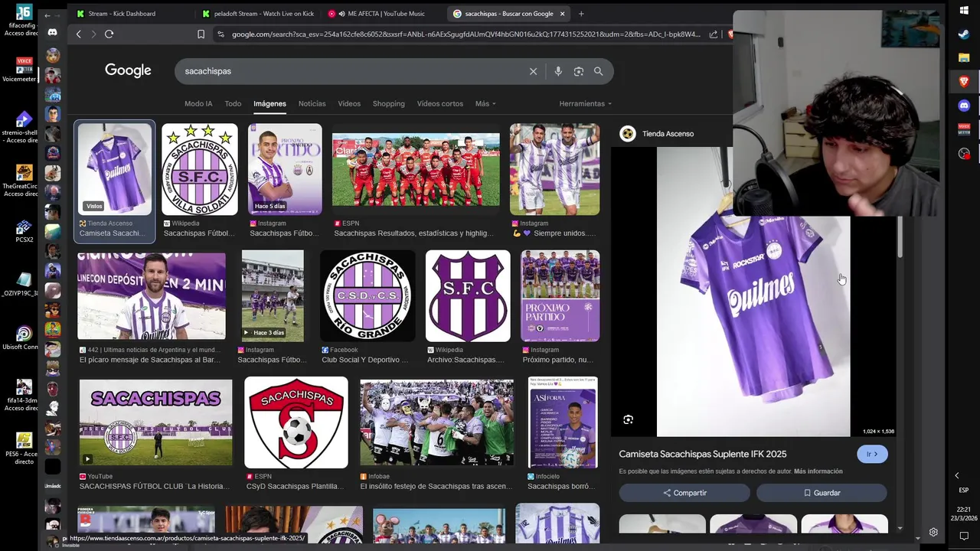Click the Google logo
This screenshot has width=980, height=551.
click(x=128, y=70)
